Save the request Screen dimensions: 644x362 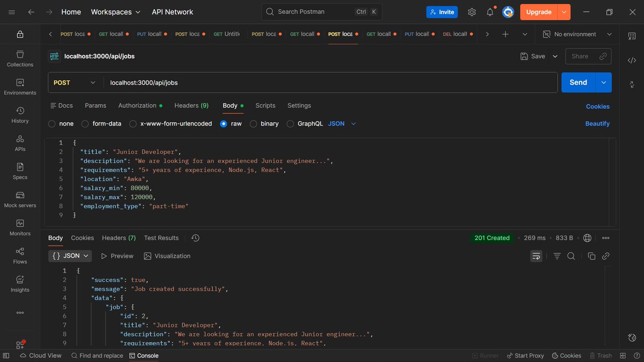[x=533, y=56]
